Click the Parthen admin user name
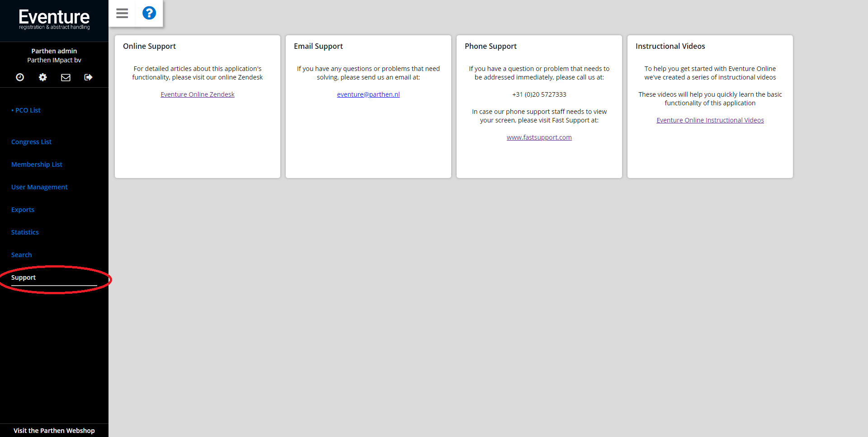 pyautogui.click(x=54, y=51)
